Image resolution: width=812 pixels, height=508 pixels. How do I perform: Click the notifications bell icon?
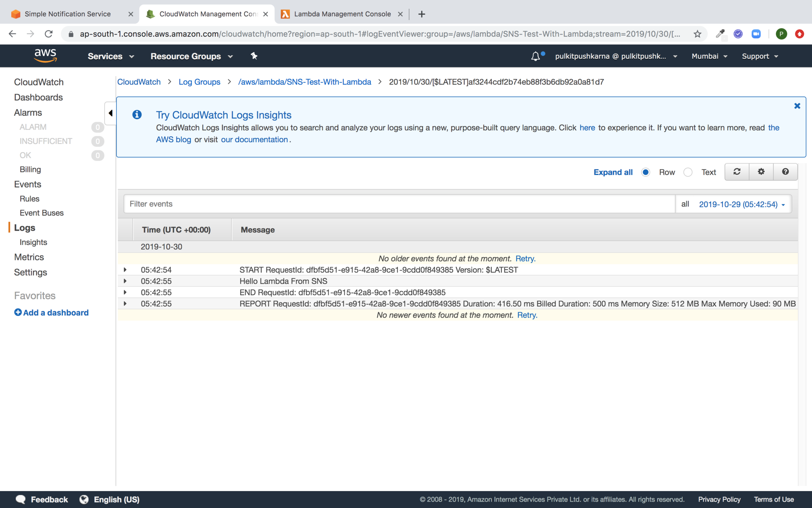[x=535, y=56]
